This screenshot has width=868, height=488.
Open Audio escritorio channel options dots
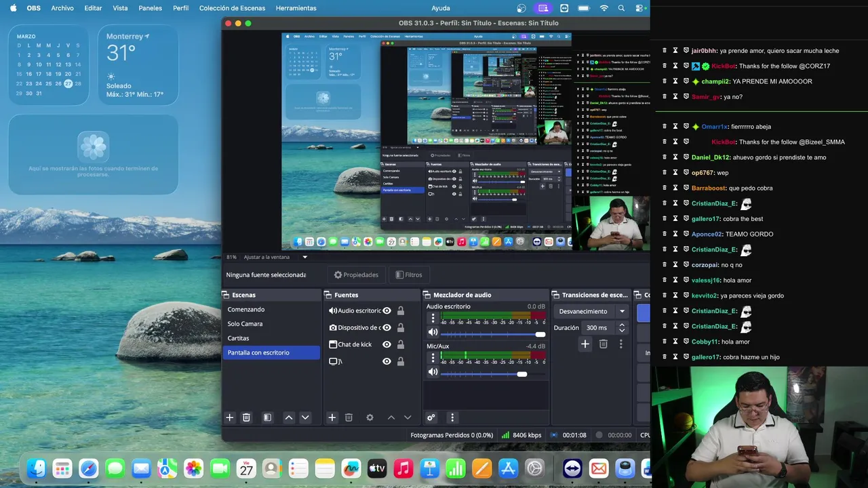pyautogui.click(x=433, y=319)
